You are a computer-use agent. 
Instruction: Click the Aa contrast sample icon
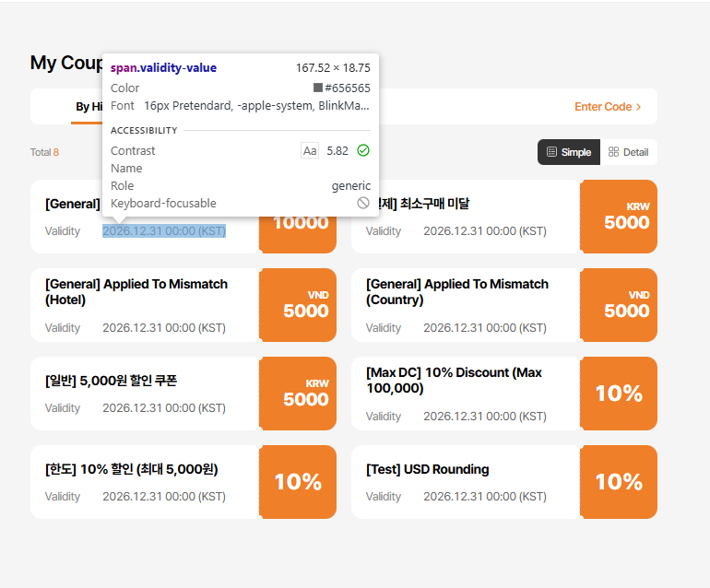[x=310, y=150]
